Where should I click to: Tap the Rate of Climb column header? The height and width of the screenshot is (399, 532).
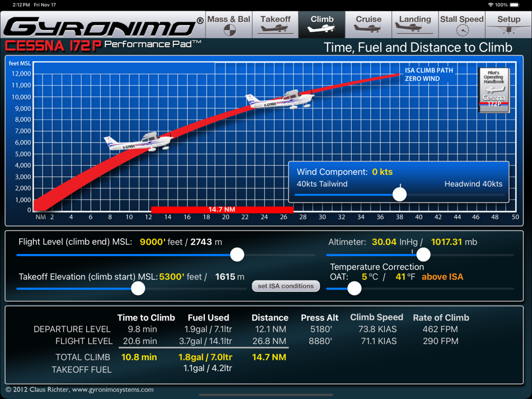(441, 318)
